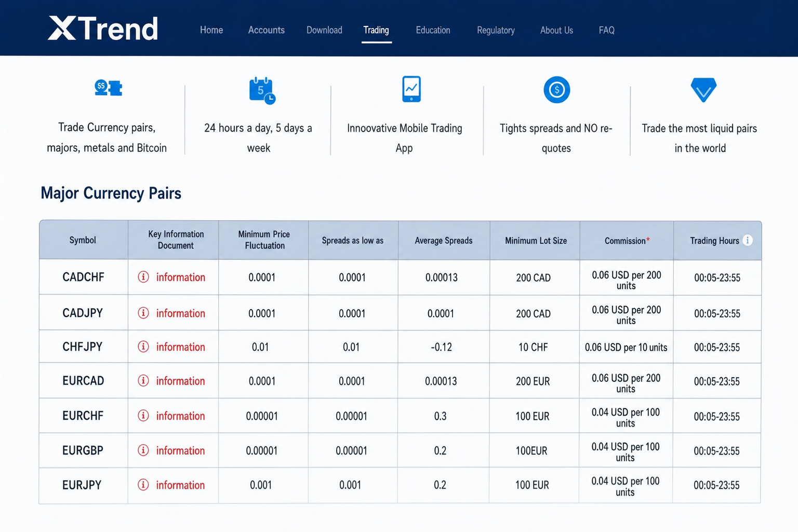Open the Home menu item
The height and width of the screenshot is (532, 798).
tap(211, 30)
